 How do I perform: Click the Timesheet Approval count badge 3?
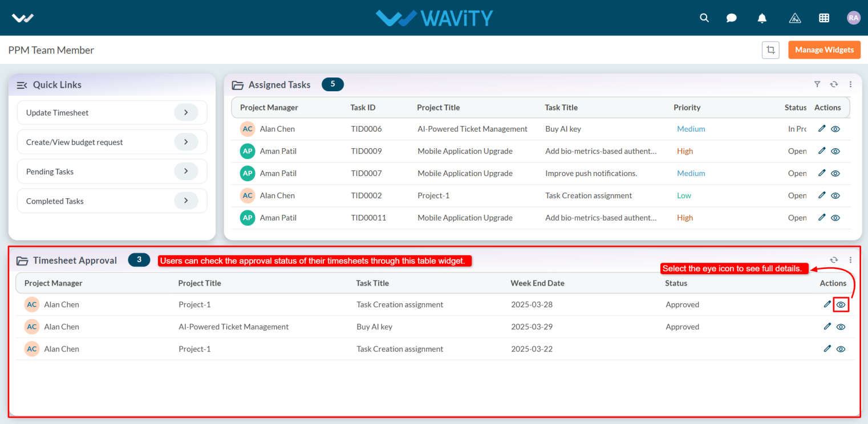click(139, 260)
